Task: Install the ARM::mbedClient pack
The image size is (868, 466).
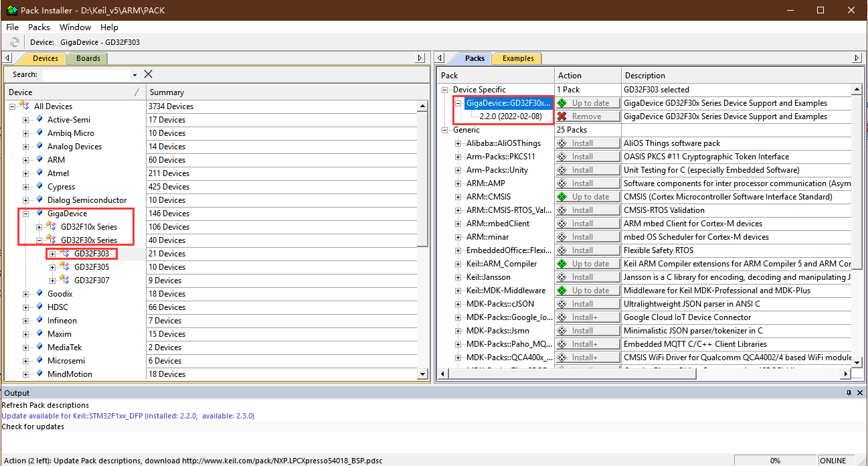Action: click(588, 224)
